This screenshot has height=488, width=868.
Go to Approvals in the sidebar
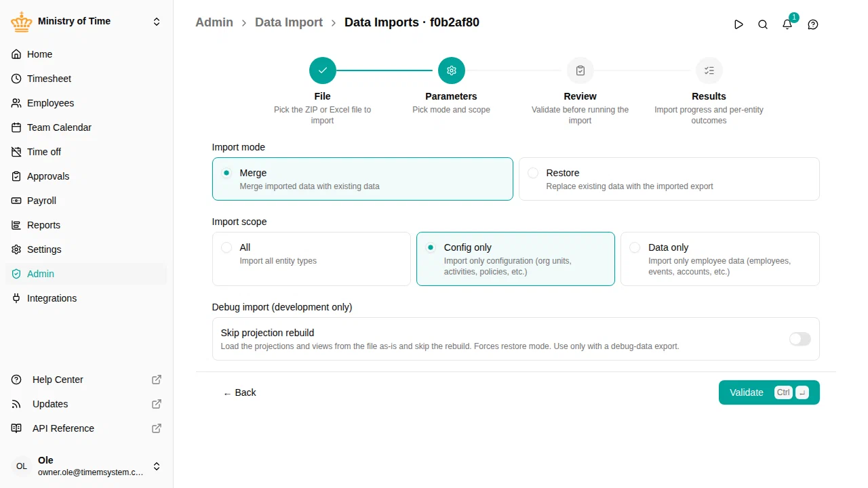pos(86,176)
